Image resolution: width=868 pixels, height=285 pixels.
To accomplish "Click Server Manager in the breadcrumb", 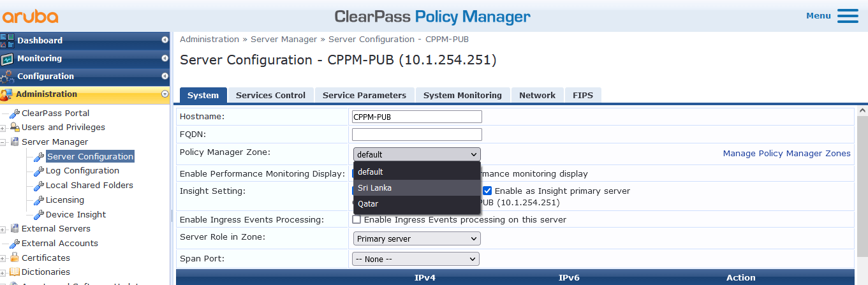I will (284, 39).
